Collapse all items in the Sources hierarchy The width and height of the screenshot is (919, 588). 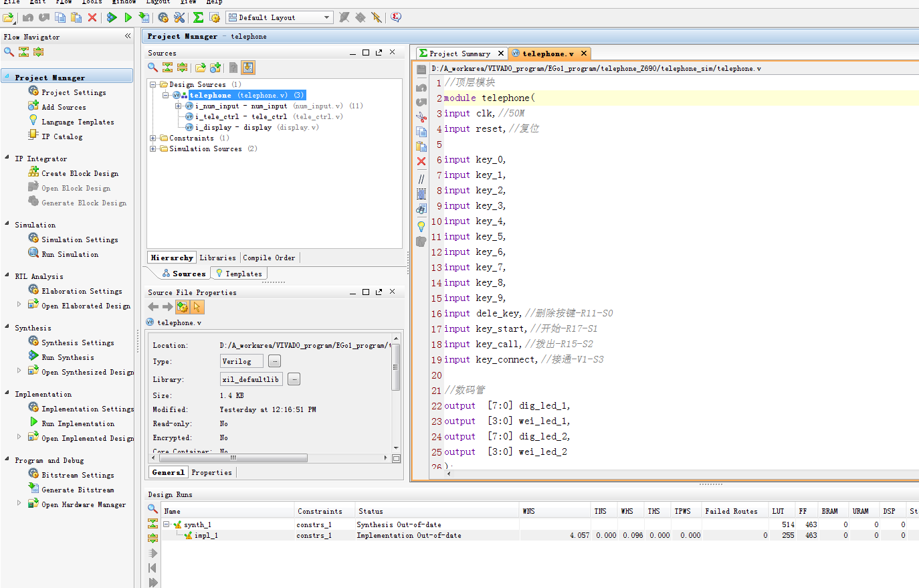167,67
